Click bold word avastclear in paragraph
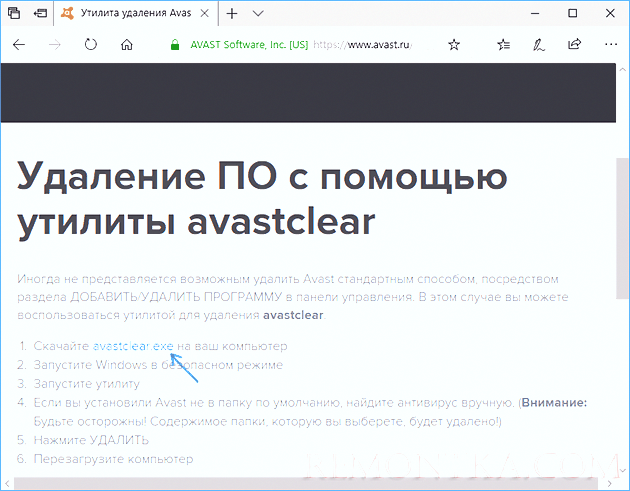The image size is (630, 491). pos(293,315)
